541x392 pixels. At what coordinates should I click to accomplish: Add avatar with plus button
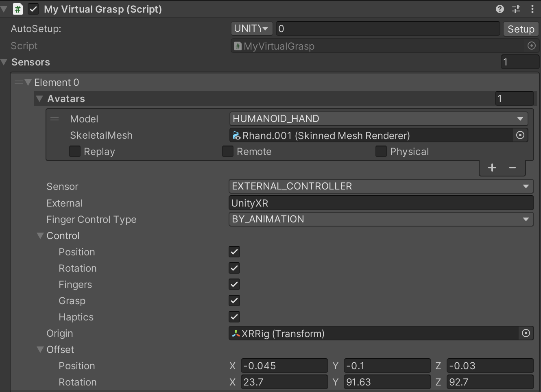[492, 168]
